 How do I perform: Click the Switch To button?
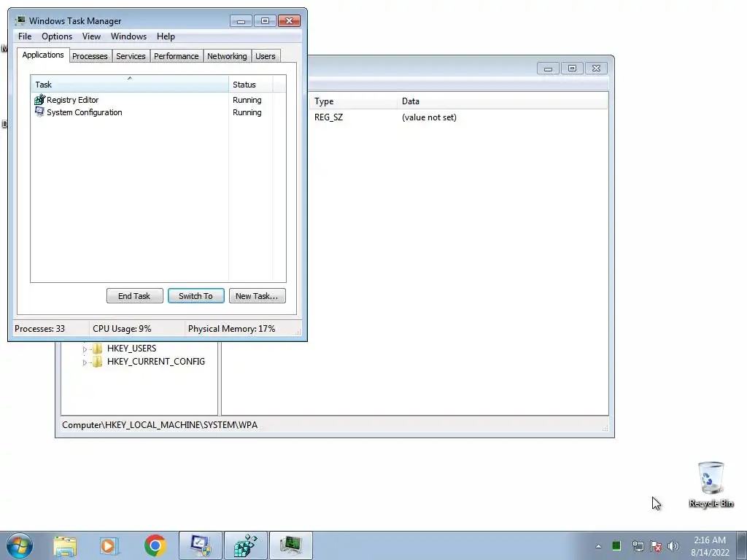(x=196, y=296)
